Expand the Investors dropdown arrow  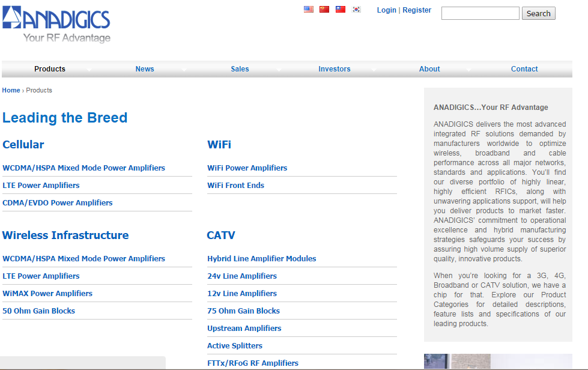coord(374,70)
